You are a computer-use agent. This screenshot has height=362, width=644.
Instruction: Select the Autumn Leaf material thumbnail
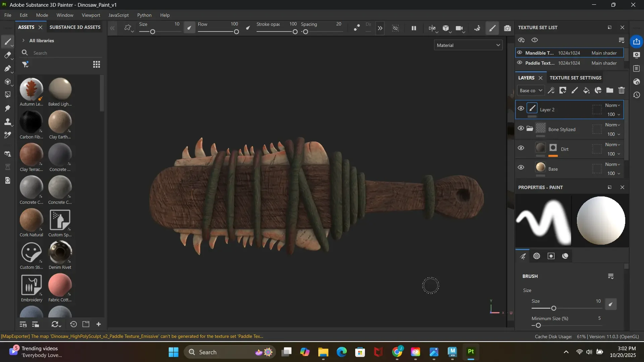coord(31,89)
